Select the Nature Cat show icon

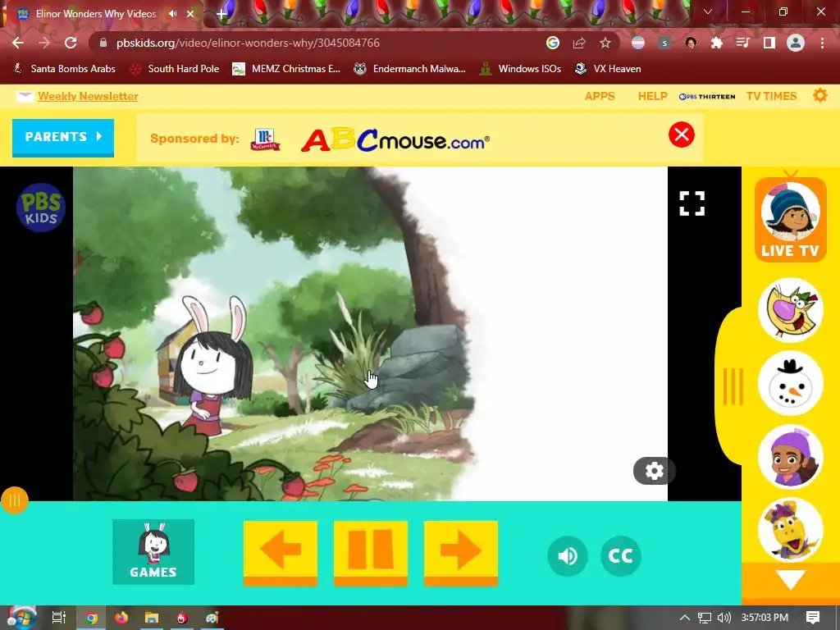click(x=791, y=310)
